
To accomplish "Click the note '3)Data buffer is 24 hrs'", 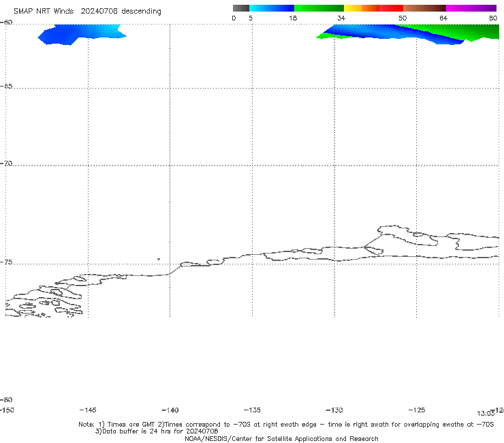I will pyautogui.click(x=157, y=431).
